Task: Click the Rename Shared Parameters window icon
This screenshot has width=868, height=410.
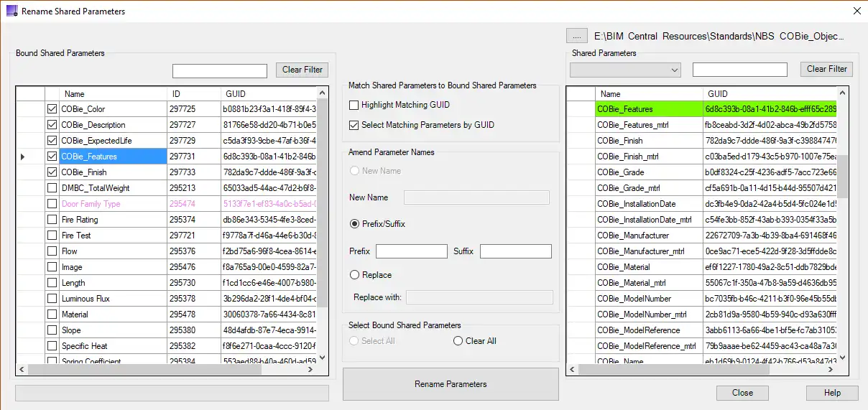Action: point(11,11)
